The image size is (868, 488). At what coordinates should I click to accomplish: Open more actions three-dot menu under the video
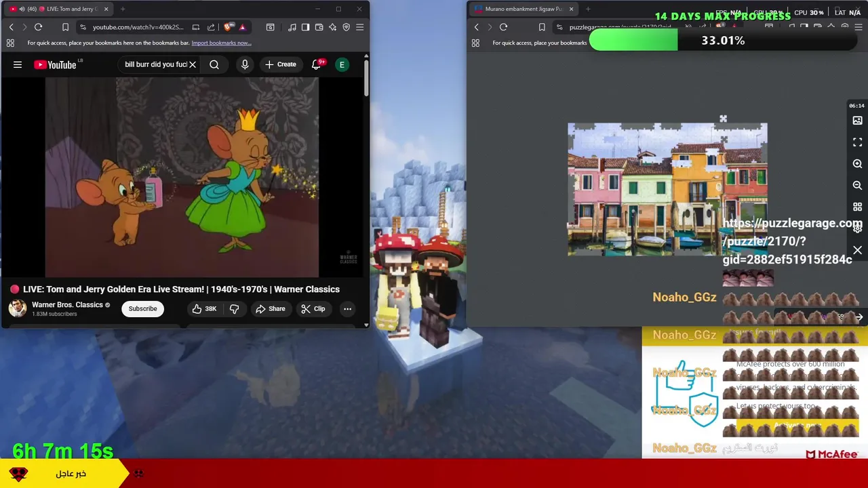tap(347, 308)
